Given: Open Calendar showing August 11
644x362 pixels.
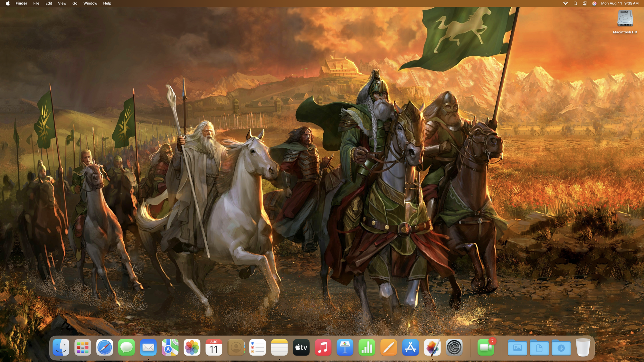Looking at the screenshot, I should click(214, 347).
